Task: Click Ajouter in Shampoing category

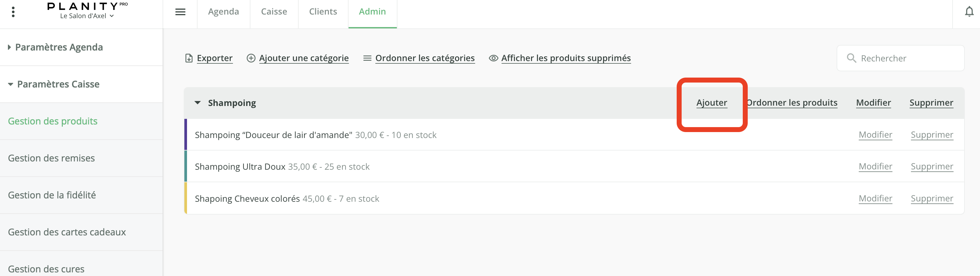Action: [711, 103]
